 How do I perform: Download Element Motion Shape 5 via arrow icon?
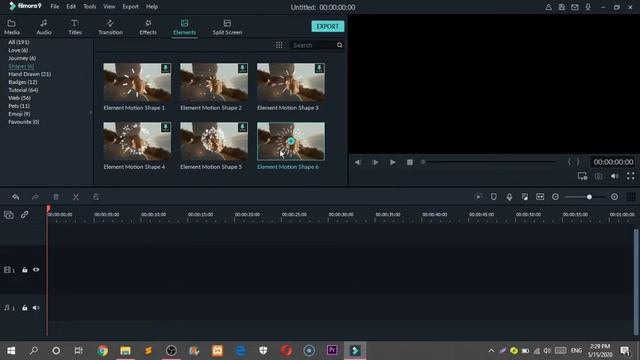(242, 127)
